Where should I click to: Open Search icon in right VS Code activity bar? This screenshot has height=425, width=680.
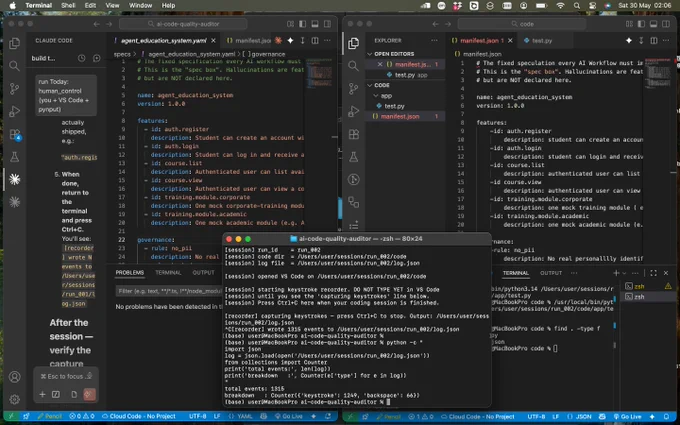pyautogui.click(x=353, y=65)
